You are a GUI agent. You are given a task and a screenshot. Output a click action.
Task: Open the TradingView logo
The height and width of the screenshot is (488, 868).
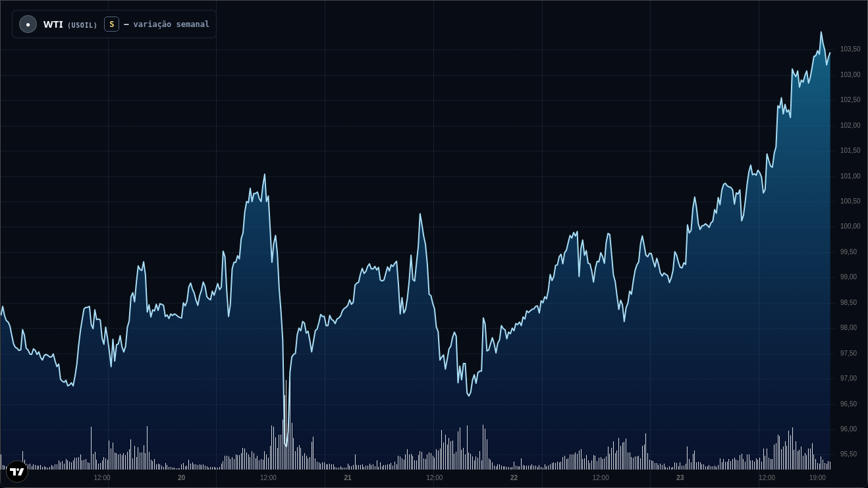[x=17, y=472]
